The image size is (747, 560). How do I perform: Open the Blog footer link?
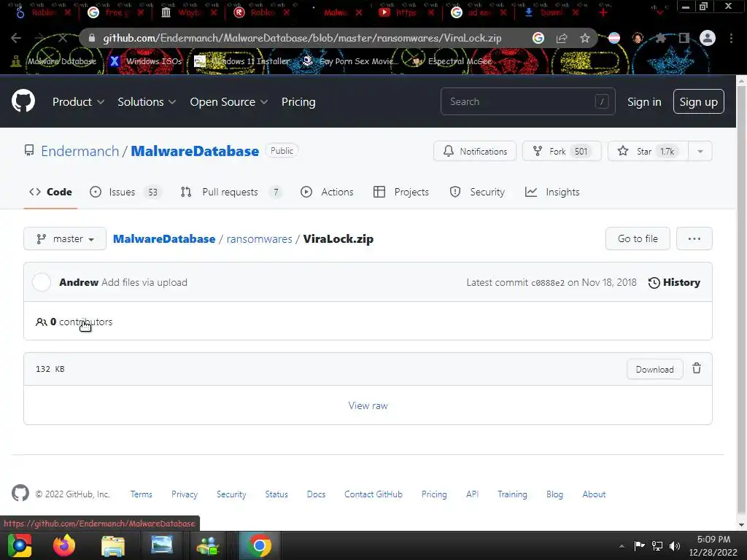[554, 494]
